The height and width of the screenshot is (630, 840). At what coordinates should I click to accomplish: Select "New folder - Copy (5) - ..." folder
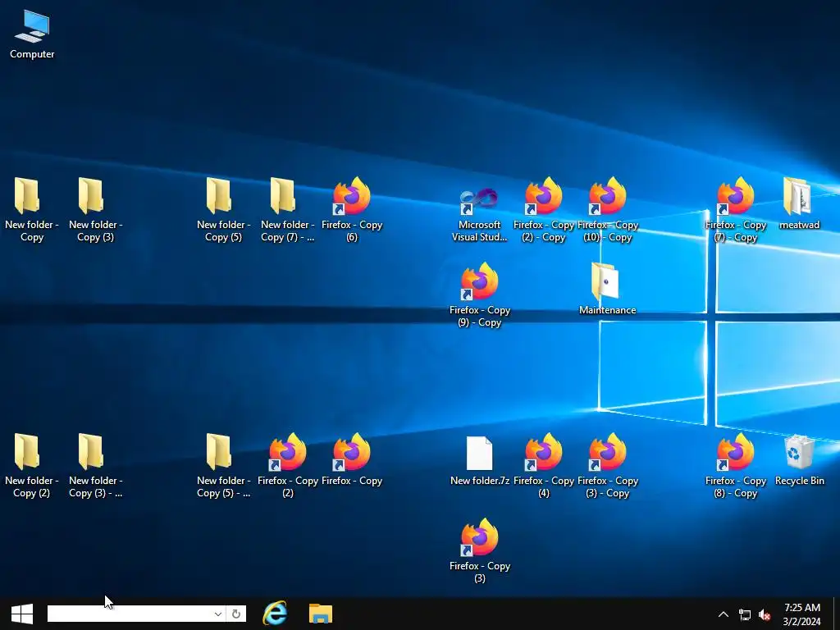223,466
